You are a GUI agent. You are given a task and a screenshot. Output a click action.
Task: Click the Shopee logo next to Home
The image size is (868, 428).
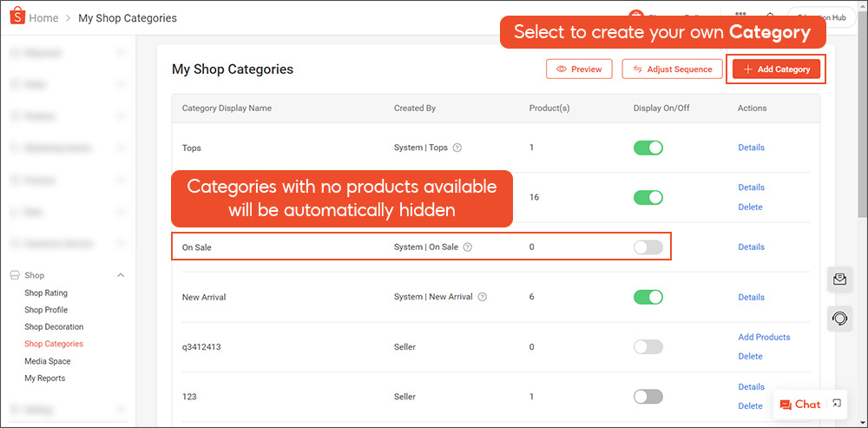(16, 17)
